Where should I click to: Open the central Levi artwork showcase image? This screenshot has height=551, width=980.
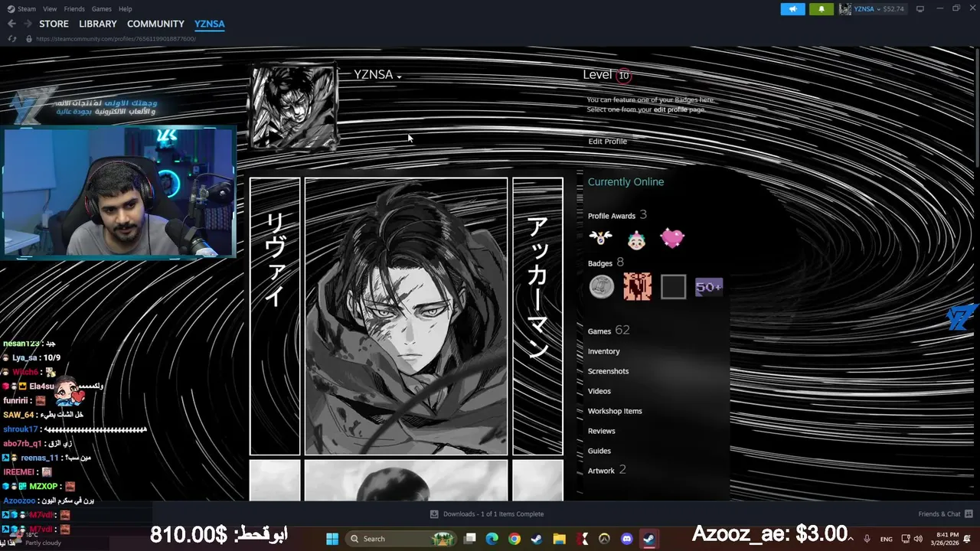coord(406,316)
